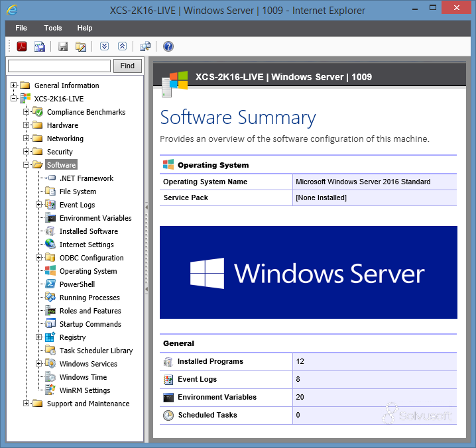This screenshot has height=448, width=476.
Task: Click the blue help question mark icon
Action: (168, 46)
